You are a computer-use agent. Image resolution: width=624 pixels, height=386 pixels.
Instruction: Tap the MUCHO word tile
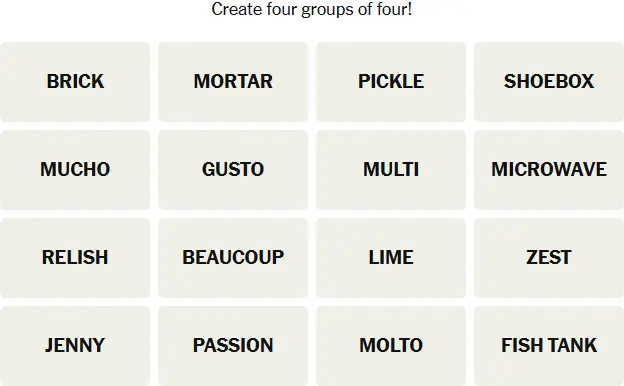pos(75,170)
